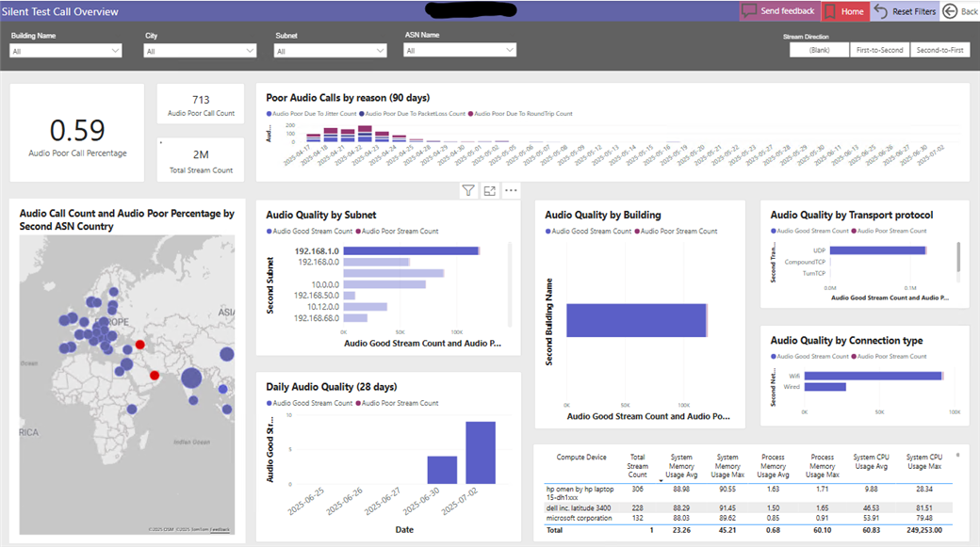Open the City filter dropdown

[x=200, y=51]
